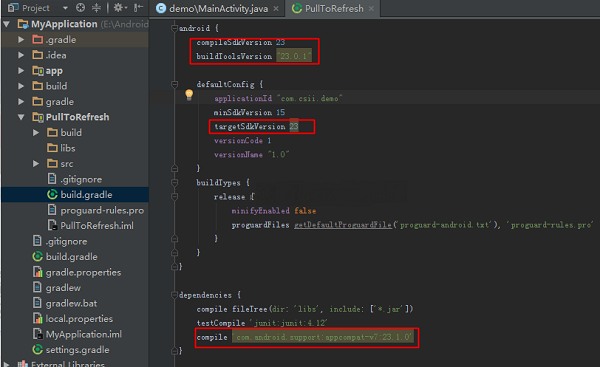600x367 pixels.
Task: Select the root build.gradle file
Action: pyautogui.click(x=72, y=257)
